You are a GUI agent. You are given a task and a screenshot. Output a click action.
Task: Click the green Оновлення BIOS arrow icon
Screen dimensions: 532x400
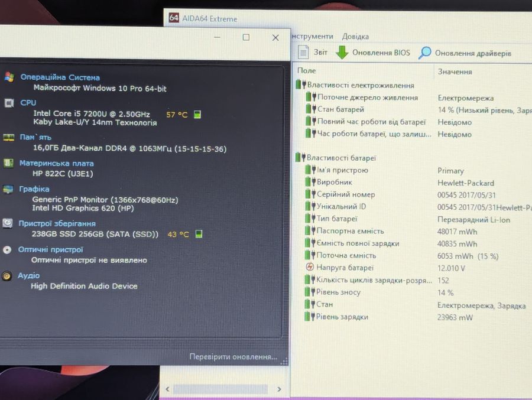coord(342,53)
